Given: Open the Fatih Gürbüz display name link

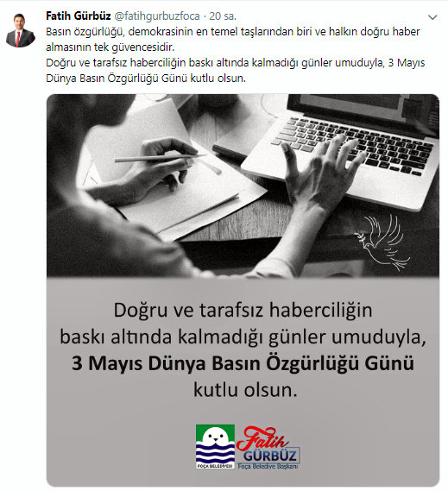Looking at the screenshot, I should tap(79, 16).
